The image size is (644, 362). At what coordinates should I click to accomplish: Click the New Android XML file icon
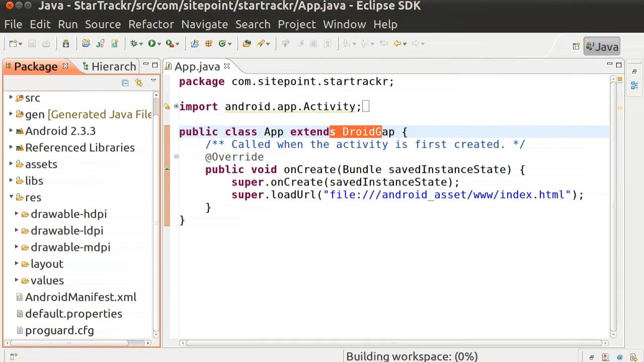click(x=114, y=44)
